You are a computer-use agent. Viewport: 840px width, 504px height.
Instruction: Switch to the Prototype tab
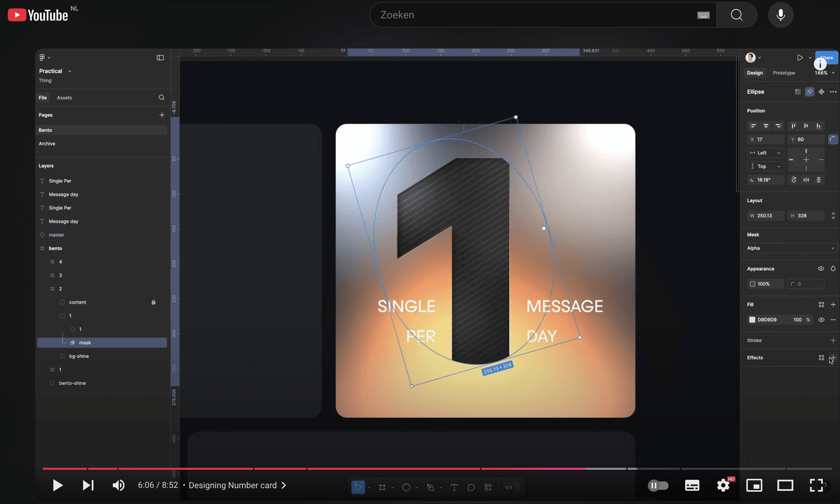click(784, 73)
